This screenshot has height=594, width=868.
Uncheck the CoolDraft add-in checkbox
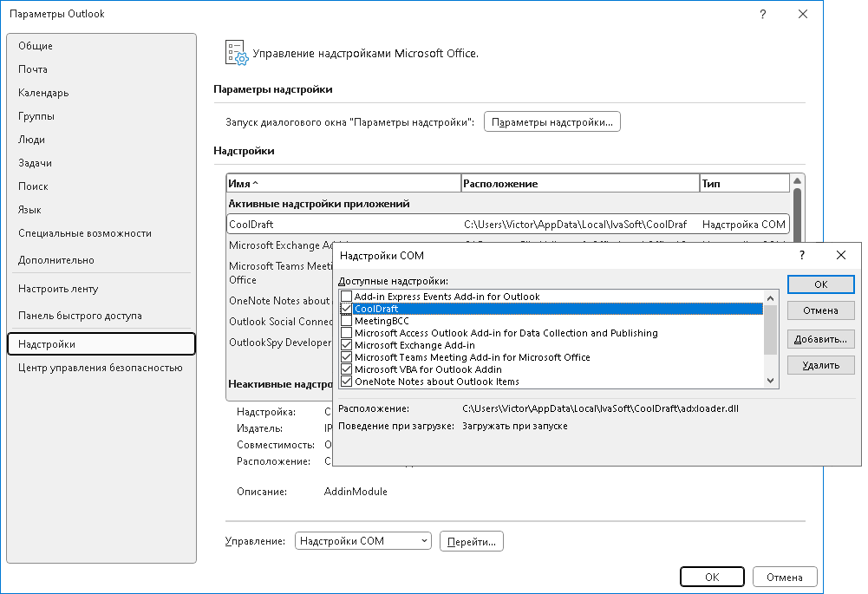click(347, 309)
